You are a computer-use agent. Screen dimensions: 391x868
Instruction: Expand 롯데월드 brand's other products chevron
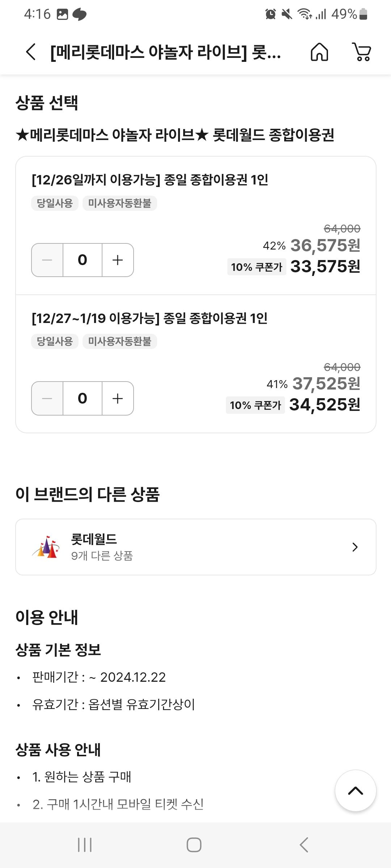(x=355, y=547)
